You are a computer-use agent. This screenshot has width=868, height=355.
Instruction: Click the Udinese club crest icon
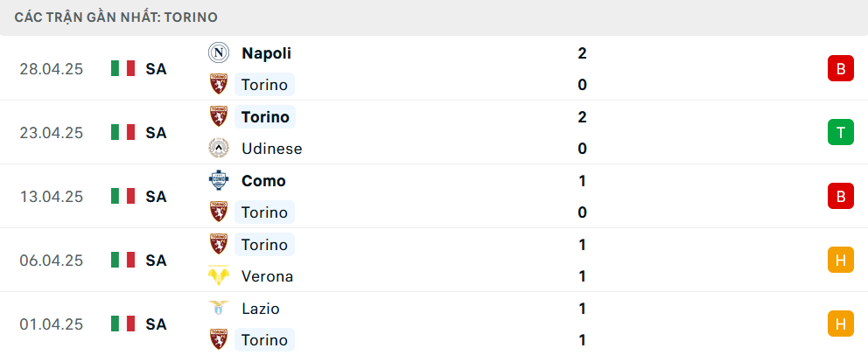(219, 148)
